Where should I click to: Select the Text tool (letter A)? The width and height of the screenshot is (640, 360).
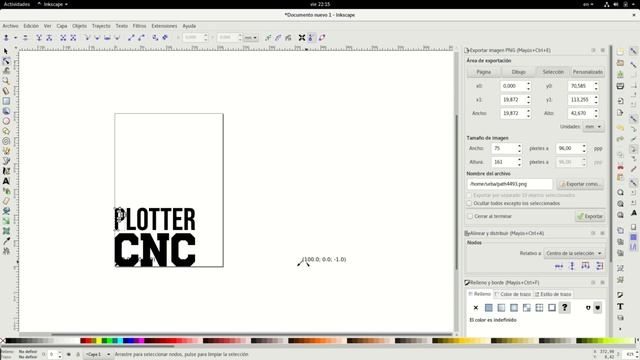coord(6,181)
